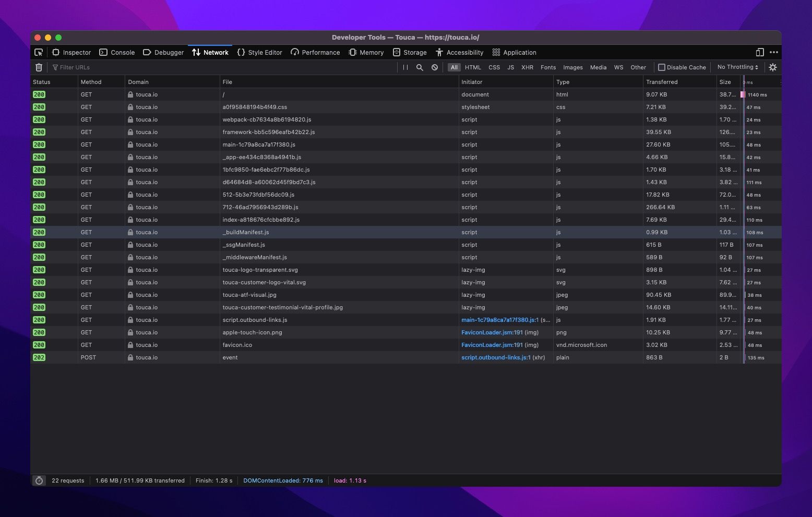Filter requests by Other

(x=638, y=67)
